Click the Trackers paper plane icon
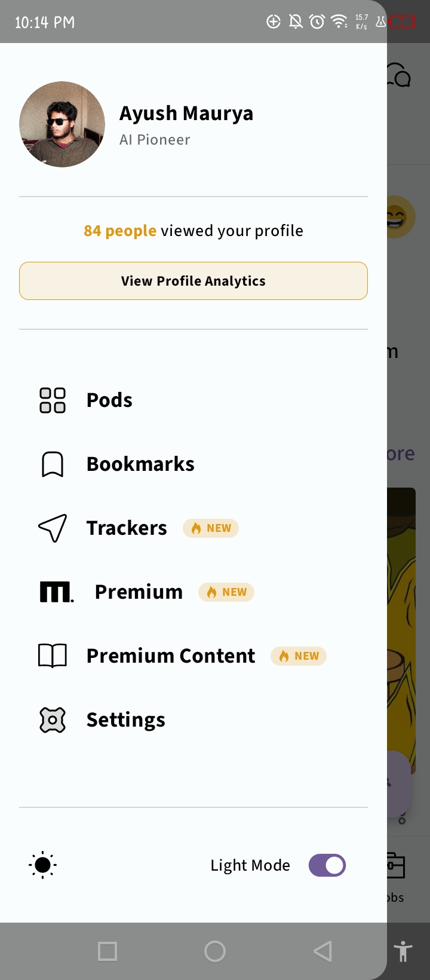Screen dimensions: 430x980 click(x=53, y=528)
